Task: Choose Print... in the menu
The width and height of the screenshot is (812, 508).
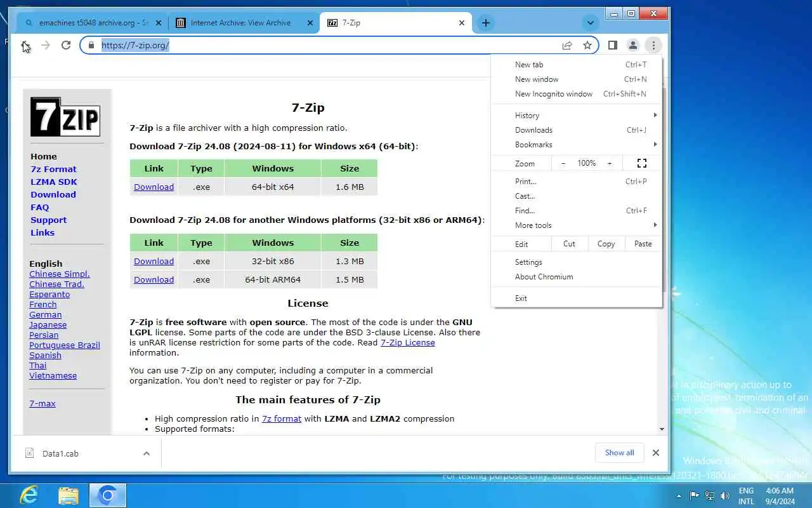Action: coord(576,181)
